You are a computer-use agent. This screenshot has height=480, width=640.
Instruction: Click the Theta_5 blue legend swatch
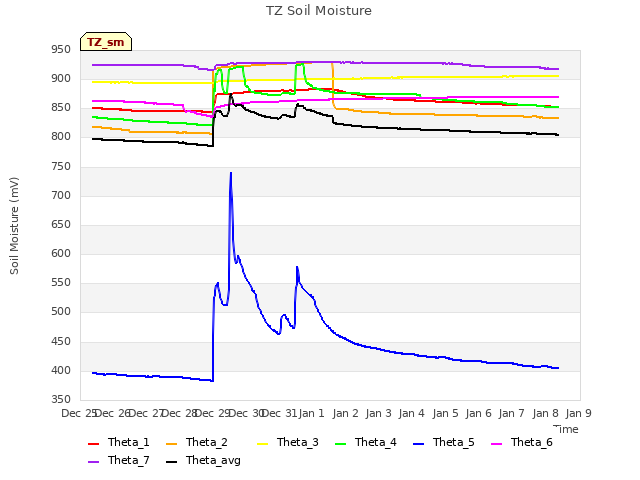tap(418, 444)
